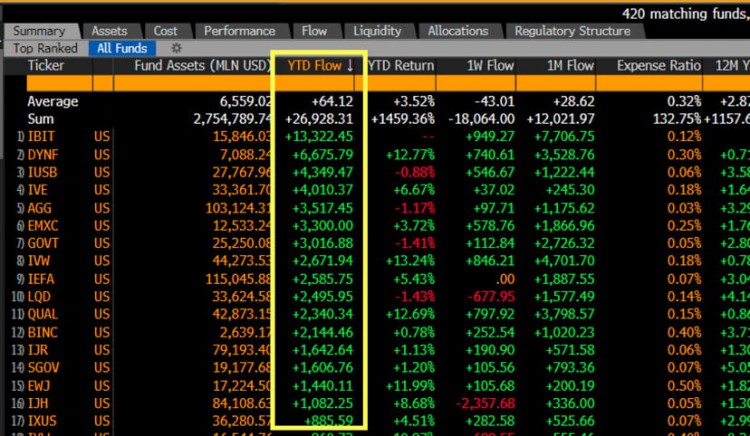Viewport: 750px width, 436px height.
Task: Click the orange filter field under Fund Assets
Action: click(x=192, y=84)
